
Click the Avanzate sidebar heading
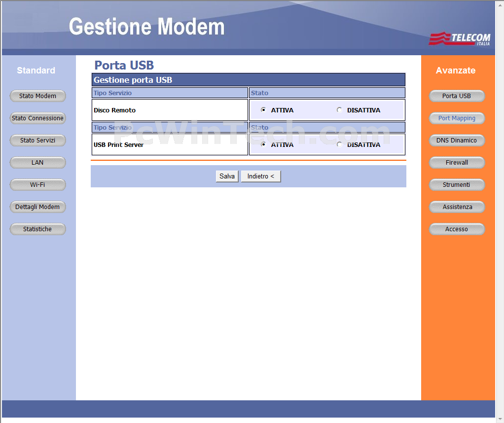(456, 70)
